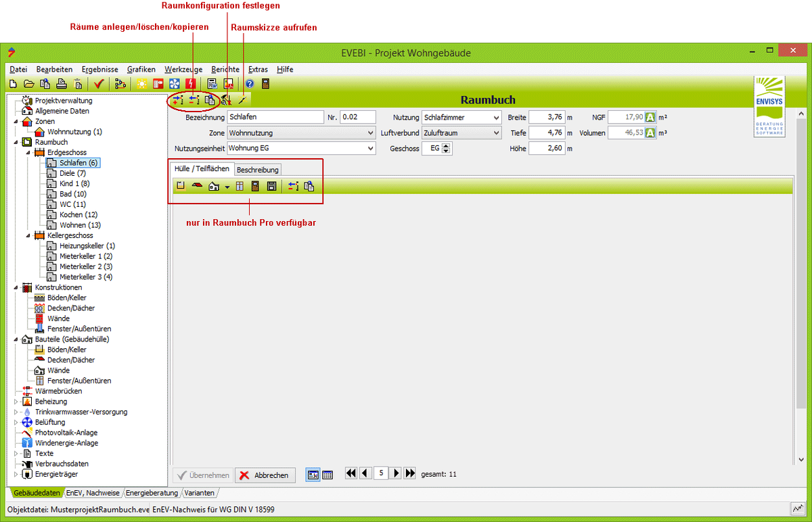Open the Werkzeuge menu

pos(183,69)
